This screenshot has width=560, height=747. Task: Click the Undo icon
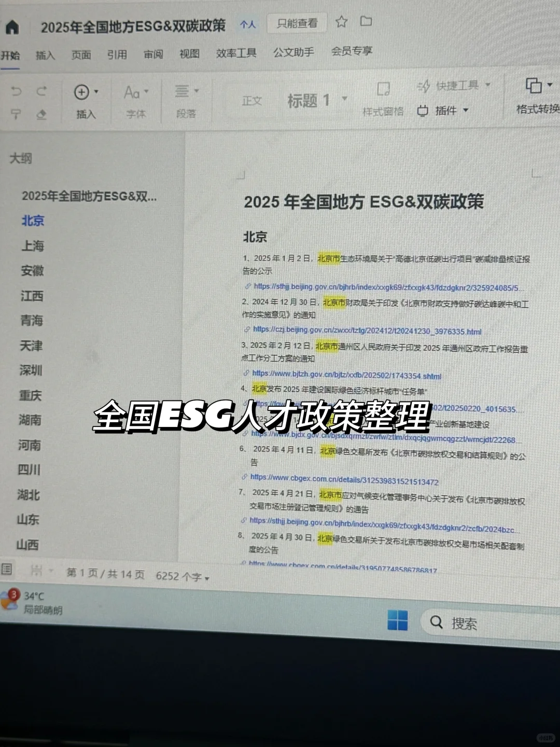(x=16, y=91)
